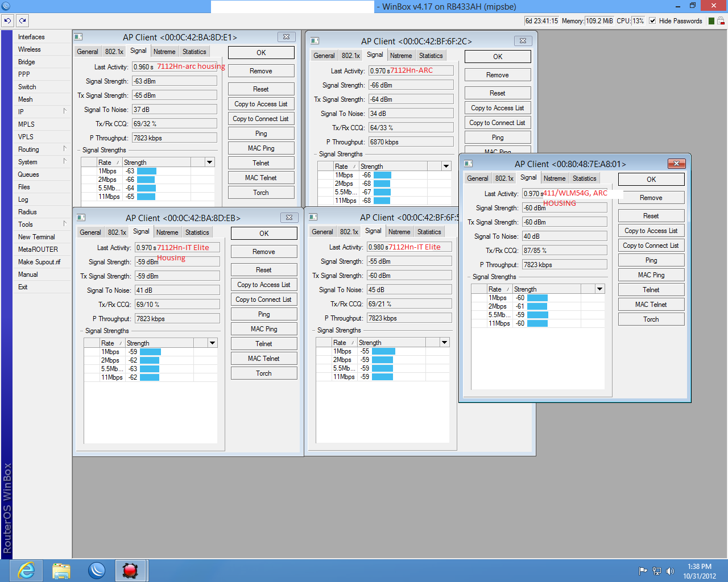Click Copy to Connect List in 00:80:48:7E:A8:01 window
This screenshot has height=582, width=728.
tap(651, 246)
